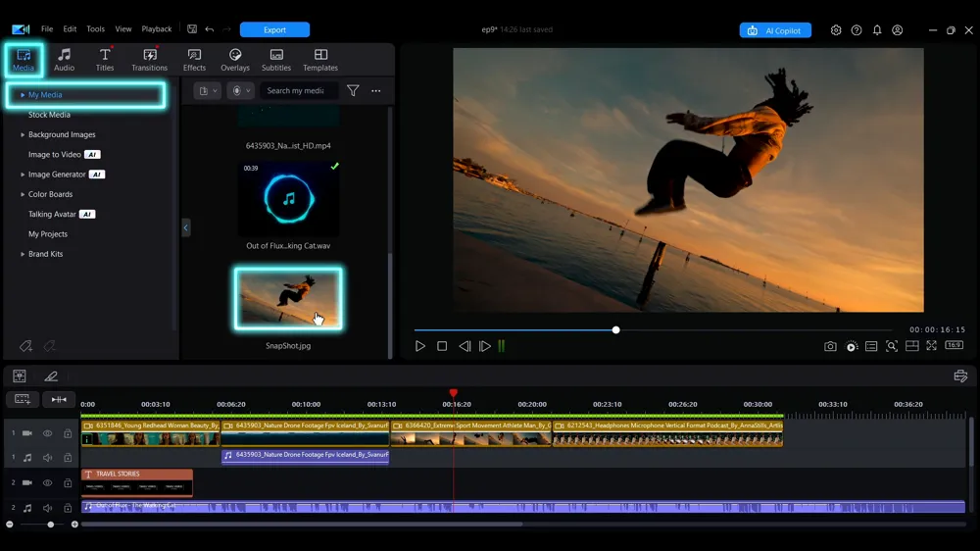Select Stock Media in the sidebar
Image resolution: width=980 pixels, height=551 pixels.
pos(49,115)
